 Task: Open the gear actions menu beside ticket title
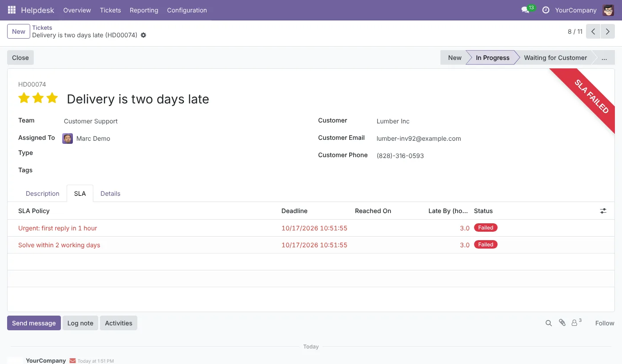pyautogui.click(x=144, y=35)
